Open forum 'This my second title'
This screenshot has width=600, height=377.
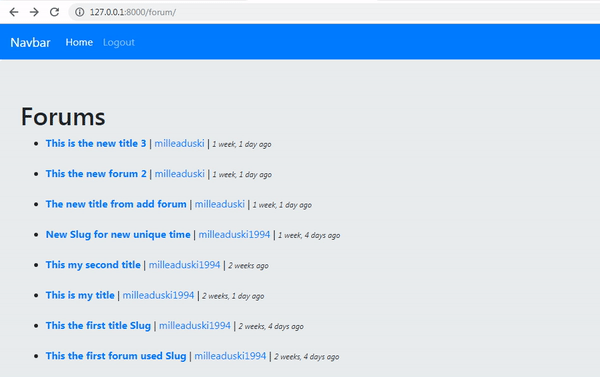point(93,265)
